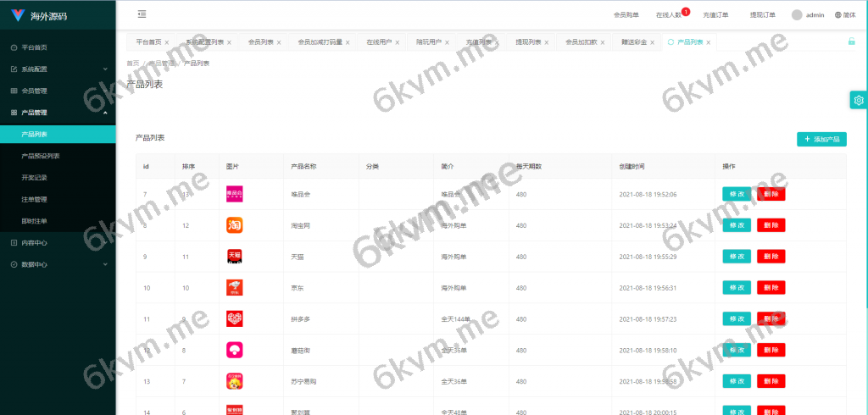Click the 苏宁易购 product image
The image size is (868, 415).
coord(235,381)
